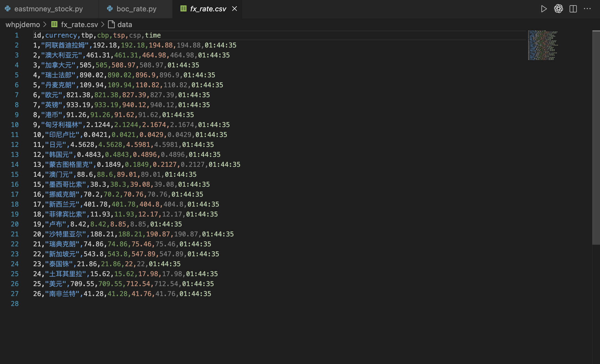The height and width of the screenshot is (364, 600).
Task: Click the minimap code preview
Action: (x=543, y=45)
